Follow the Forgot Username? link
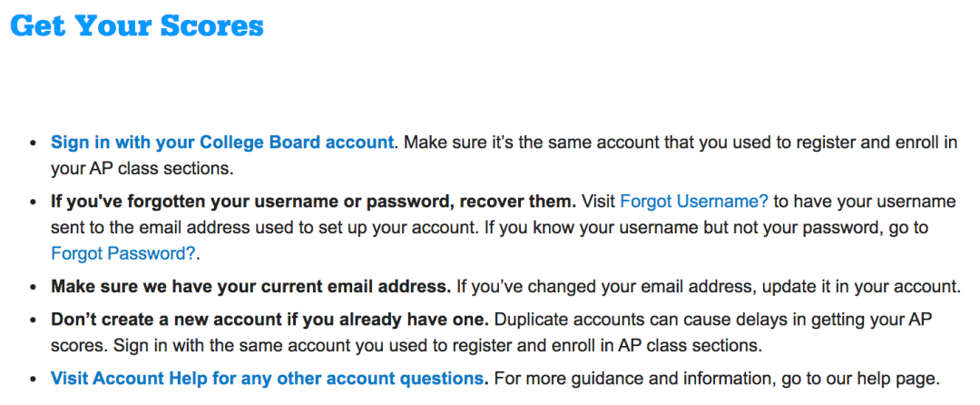 click(x=694, y=202)
